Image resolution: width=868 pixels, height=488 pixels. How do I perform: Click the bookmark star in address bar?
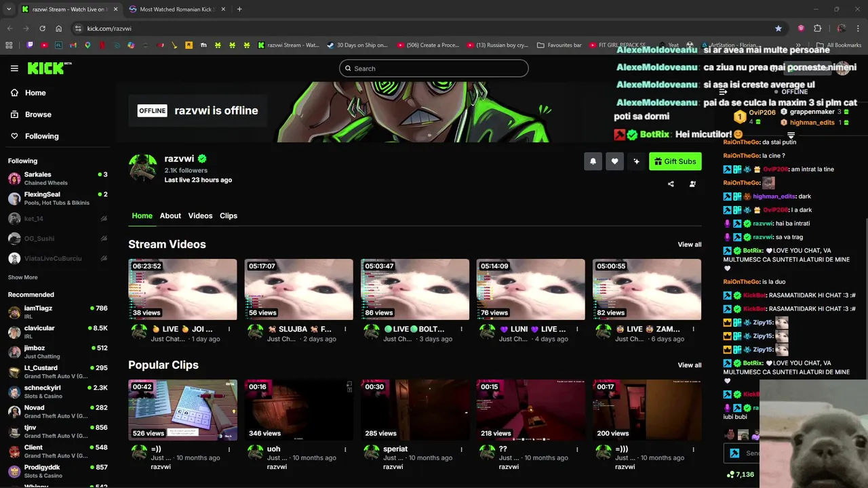[x=778, y=28]
